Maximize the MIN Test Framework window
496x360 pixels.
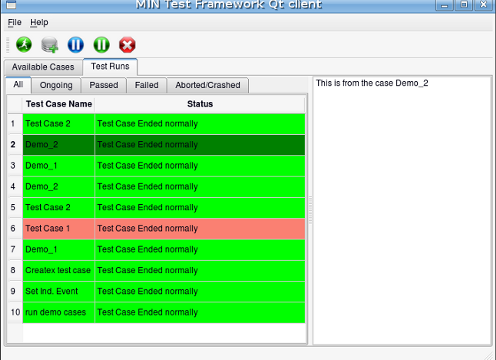pyautogui.click(x=464, y=5)
